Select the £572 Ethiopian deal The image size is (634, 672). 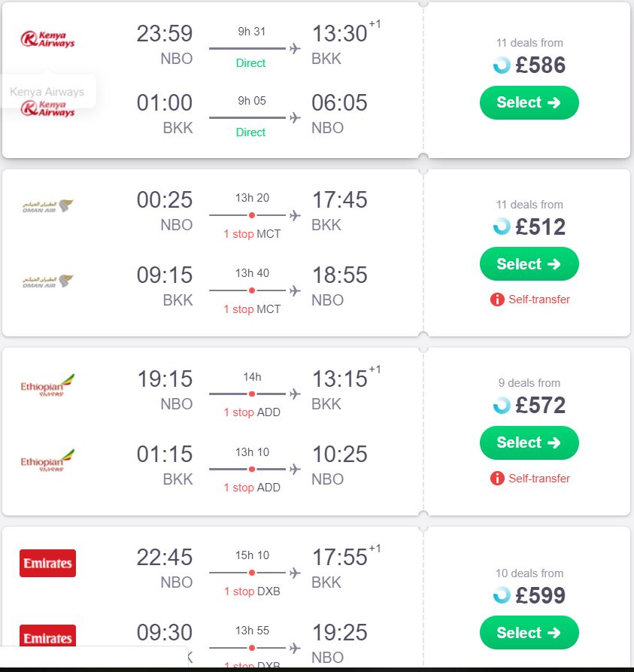pos(529,442)
